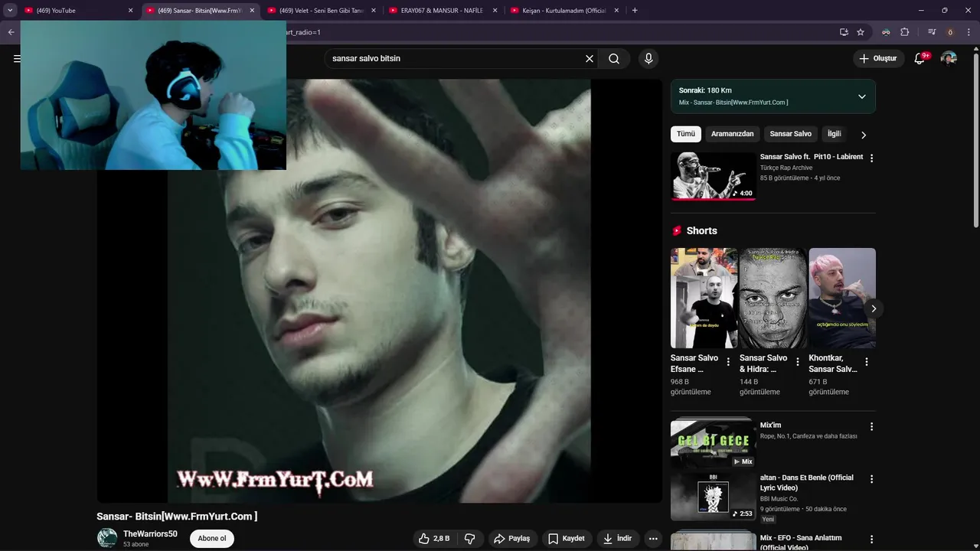This screenshot has height=551, width=980.
Task: Open the altan Dans Et Benle thumbnail
Action: pos(713,497)
